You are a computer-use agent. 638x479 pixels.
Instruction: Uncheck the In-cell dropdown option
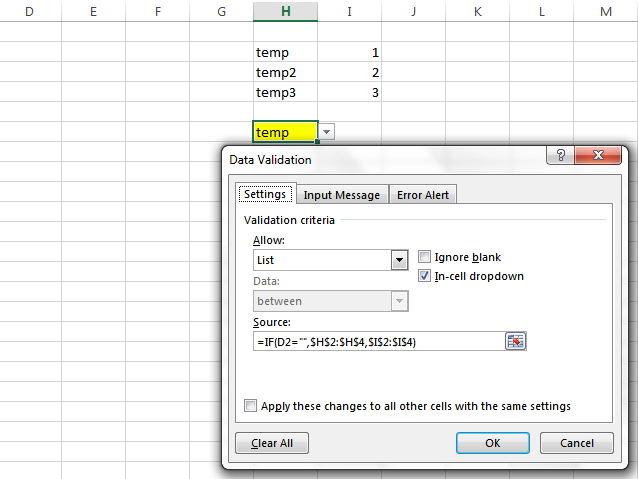pyautogui.click(x=425, y=276)
